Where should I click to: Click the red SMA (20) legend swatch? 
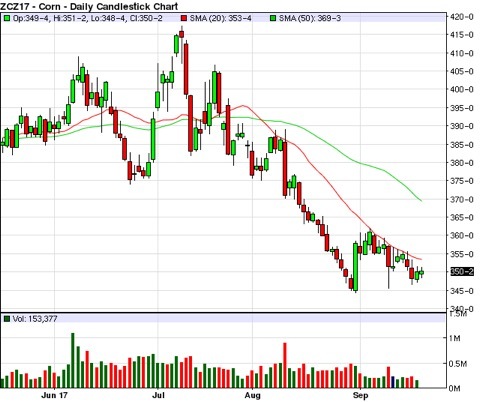[x=184, y=18]
